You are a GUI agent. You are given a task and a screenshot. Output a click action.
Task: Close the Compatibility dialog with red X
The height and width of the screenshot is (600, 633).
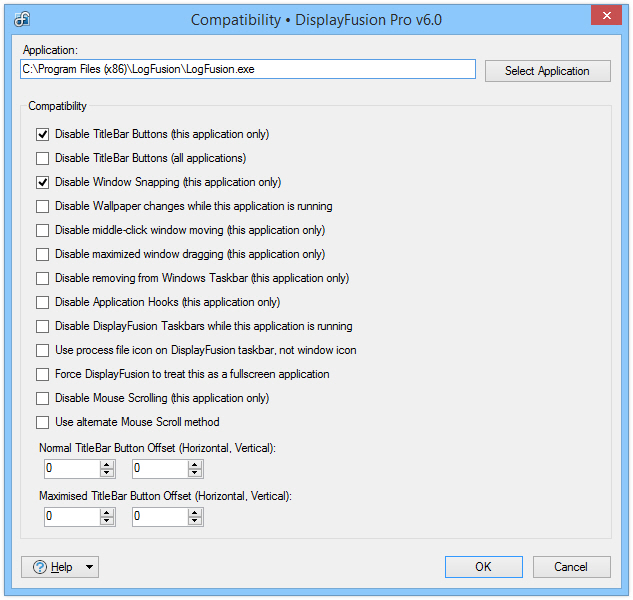coord(606,15)
